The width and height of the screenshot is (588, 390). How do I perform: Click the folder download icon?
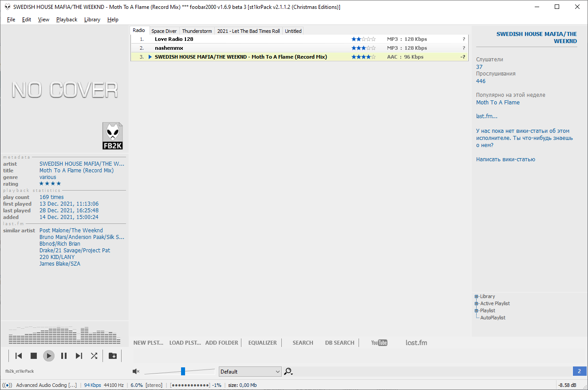(113, 356)
